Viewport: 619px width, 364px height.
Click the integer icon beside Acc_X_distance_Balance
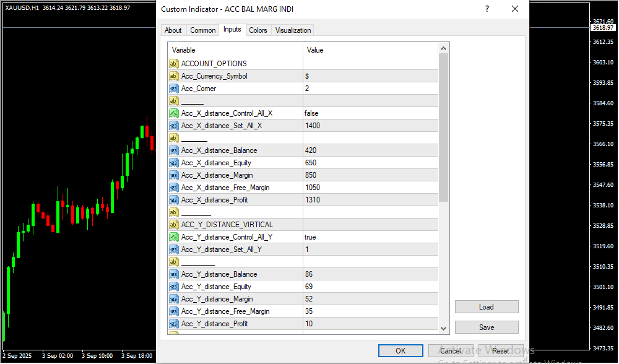pos(174,150)
